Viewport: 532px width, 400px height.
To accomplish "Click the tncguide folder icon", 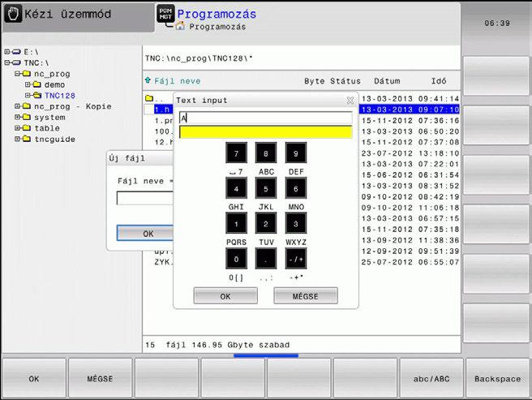I will coord(27,139).
